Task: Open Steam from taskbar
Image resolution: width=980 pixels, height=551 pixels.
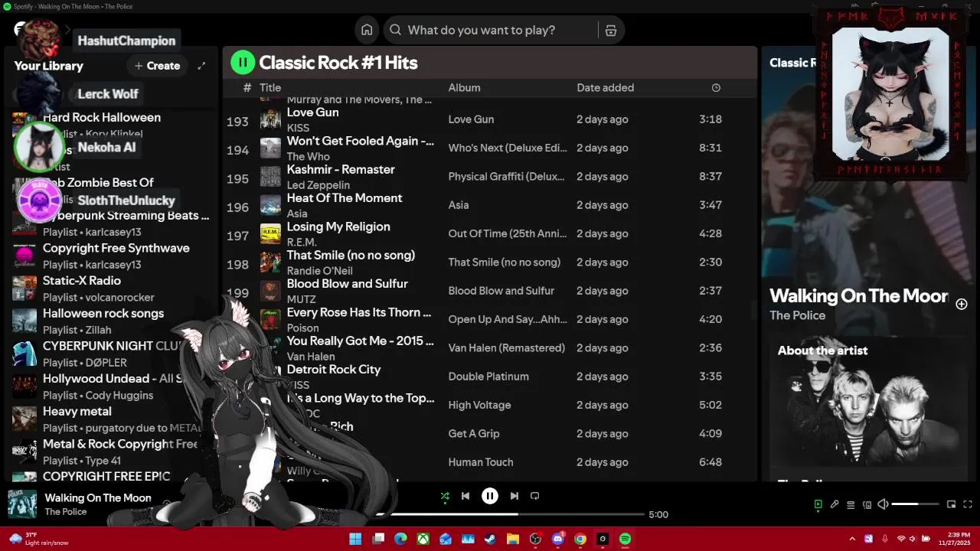Action: click(490, 539)
